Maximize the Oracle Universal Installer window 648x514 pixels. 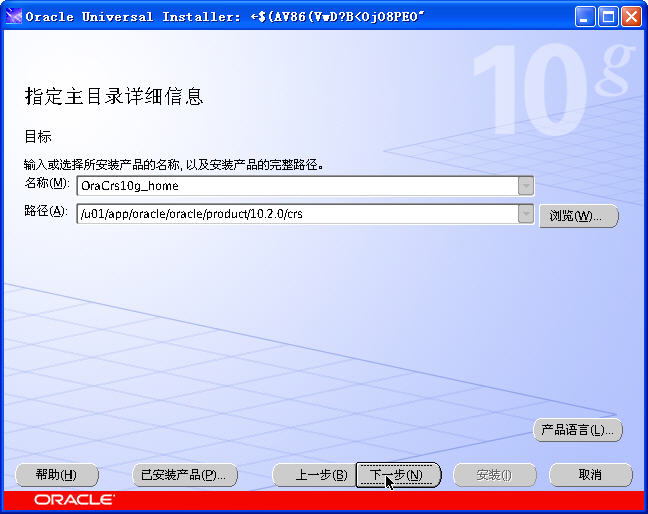point(608,17)
